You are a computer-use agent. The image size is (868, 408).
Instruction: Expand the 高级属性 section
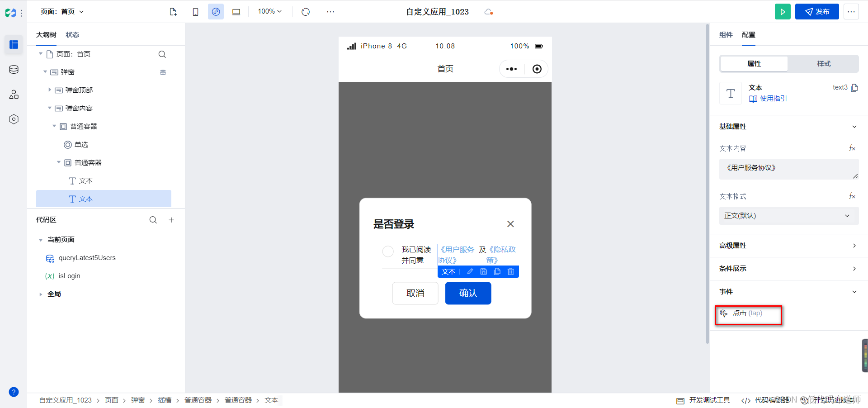854,246
